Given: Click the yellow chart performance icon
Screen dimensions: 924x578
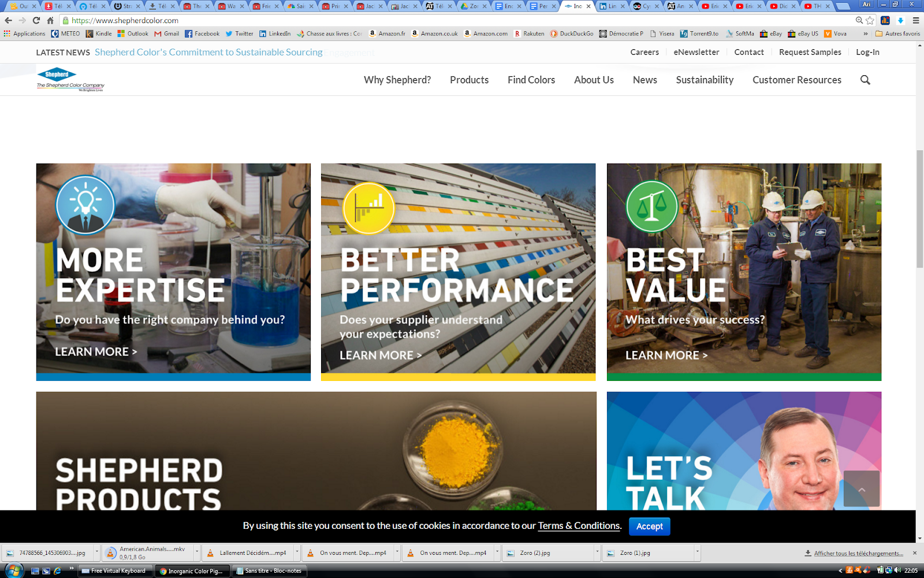Looking at the screenshot, I should 368,208.
